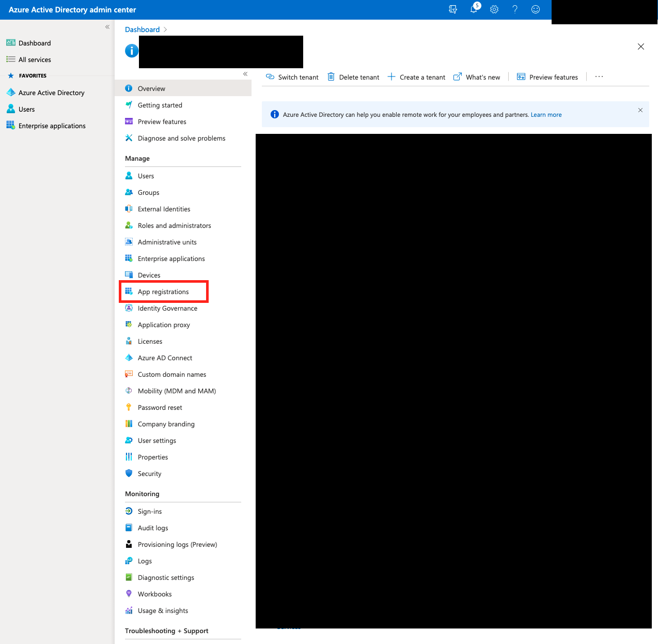Click the Devices icon in the Manage menu

click(129, 275)
